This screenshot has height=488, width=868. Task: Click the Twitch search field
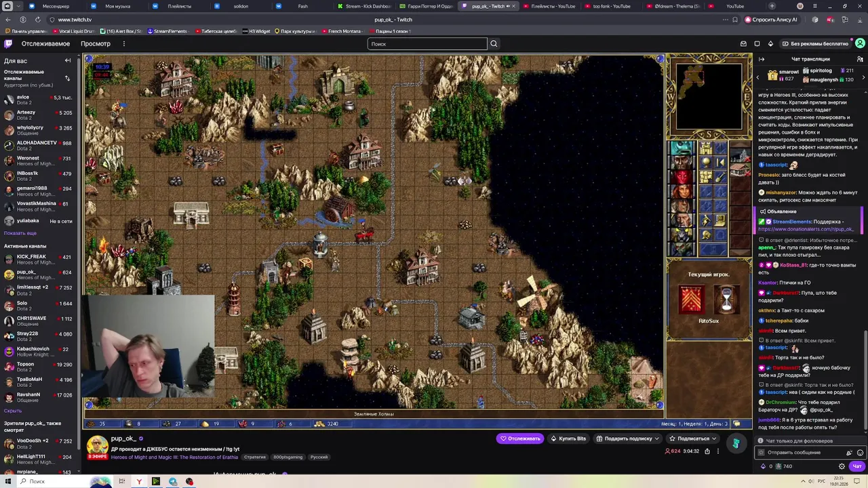pos(427,43)
